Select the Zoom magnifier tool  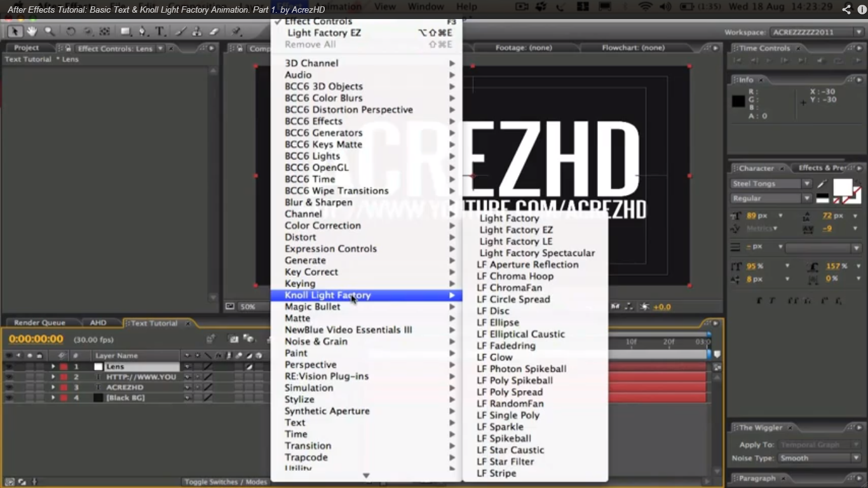click(49, 31)
